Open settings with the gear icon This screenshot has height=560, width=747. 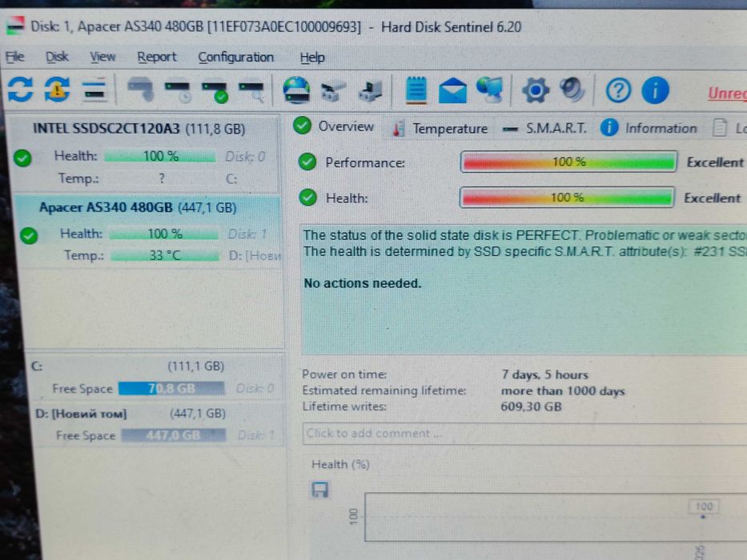[x=536, y=90]
